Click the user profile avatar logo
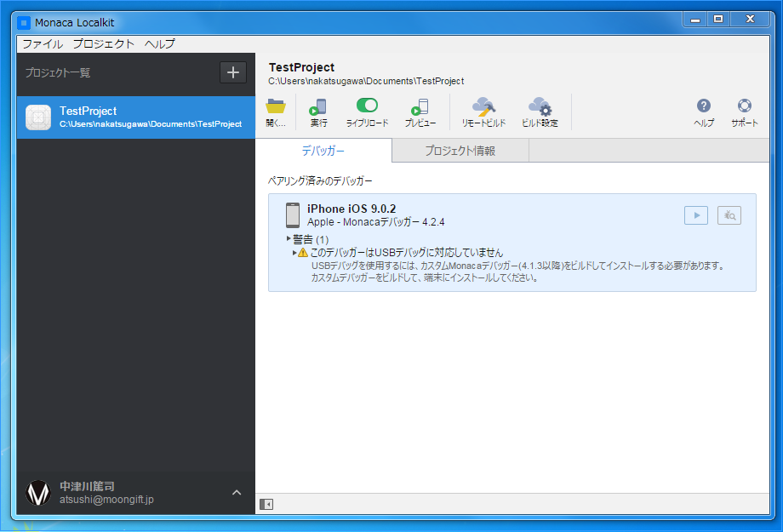 pyautogui.click(x=38, y=493)
